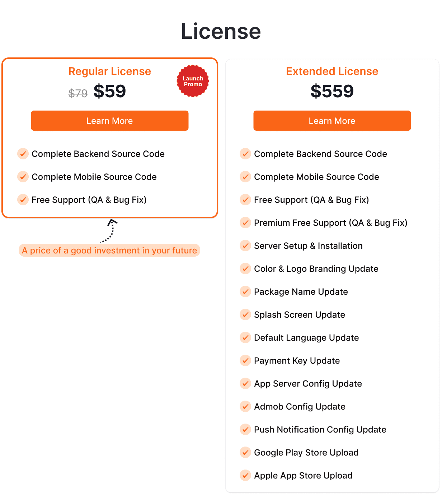Click checkmark icon beside Server Setup & Installation
The width and height of the screenshot is (442, 504).
point(245,246)
